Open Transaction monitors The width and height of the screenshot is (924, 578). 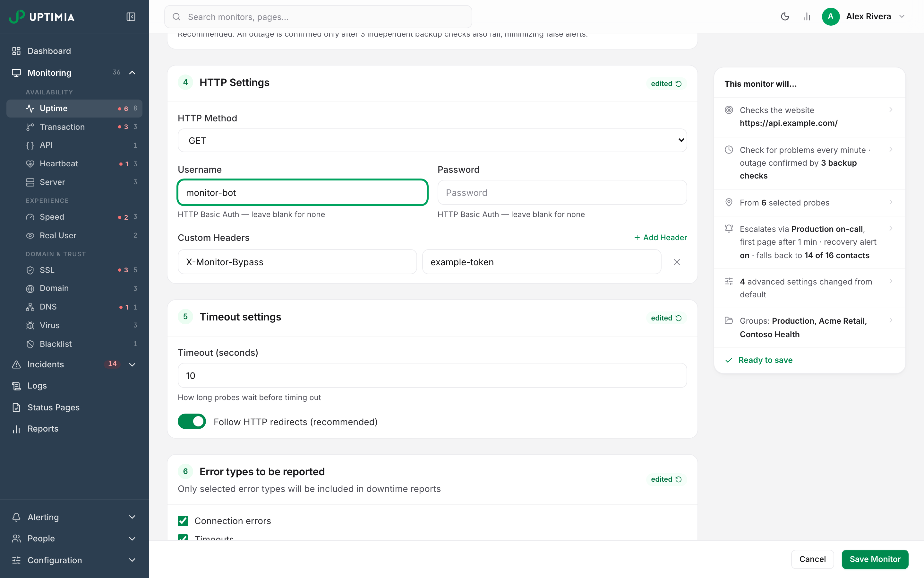click(74, 127)
